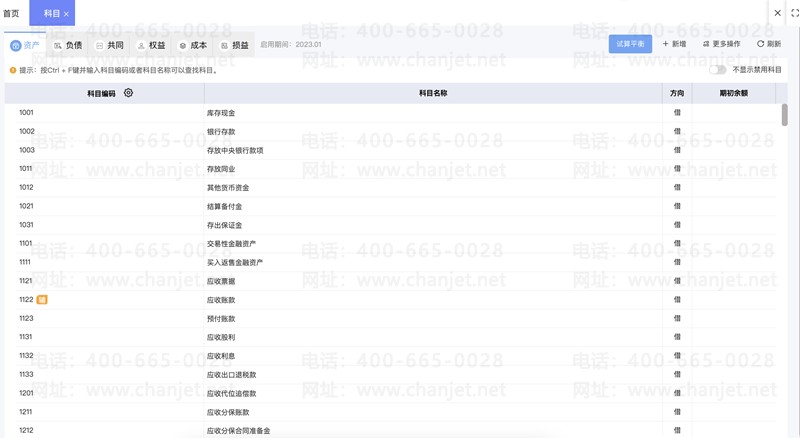Click the 方向 column header
800x438 pixels.
677,93
